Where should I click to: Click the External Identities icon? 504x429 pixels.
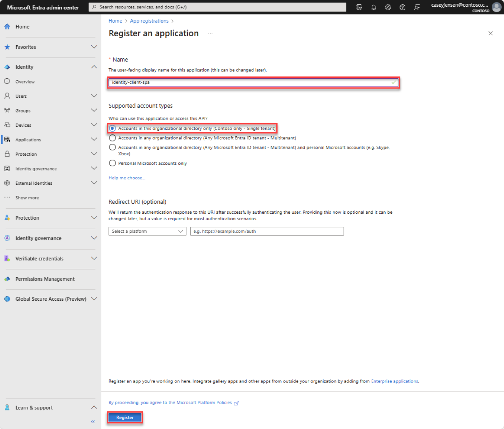pos(7,183)
